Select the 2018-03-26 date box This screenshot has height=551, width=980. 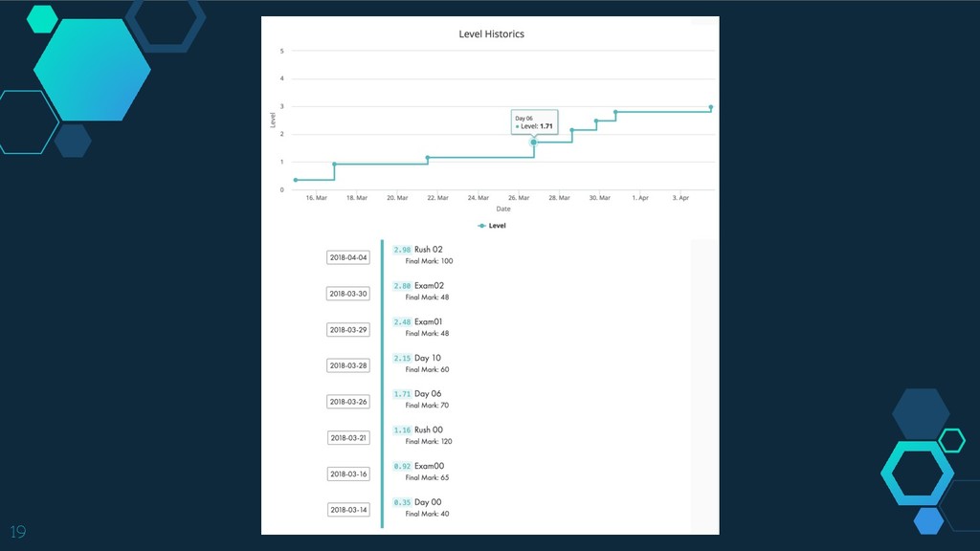[348, 402]
